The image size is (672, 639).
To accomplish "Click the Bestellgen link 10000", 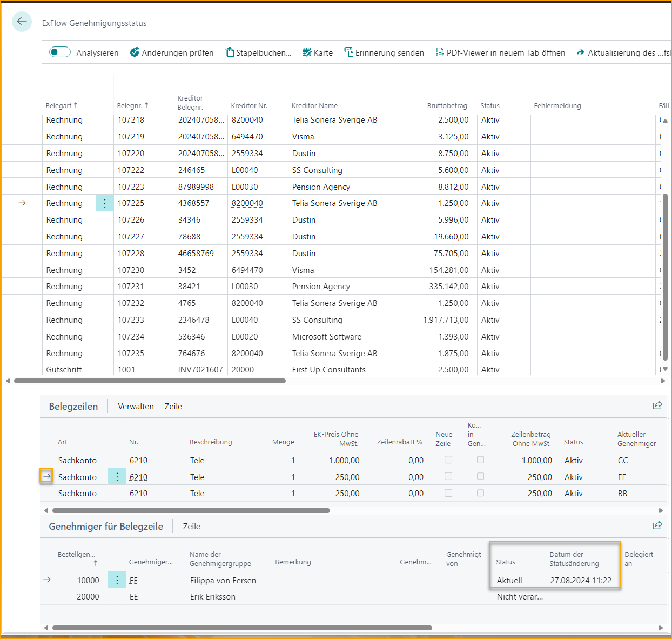I will (x=88, y=580).
